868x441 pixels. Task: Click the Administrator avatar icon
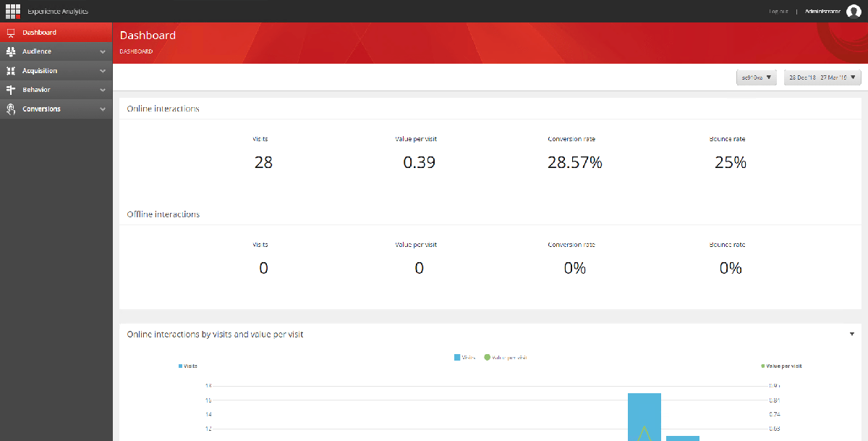[854, 11]
